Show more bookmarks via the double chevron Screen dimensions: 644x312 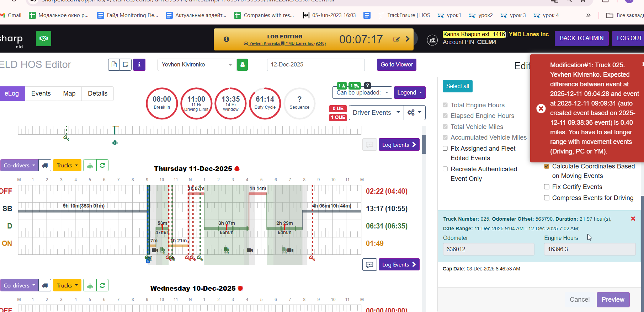coord(588,15)
